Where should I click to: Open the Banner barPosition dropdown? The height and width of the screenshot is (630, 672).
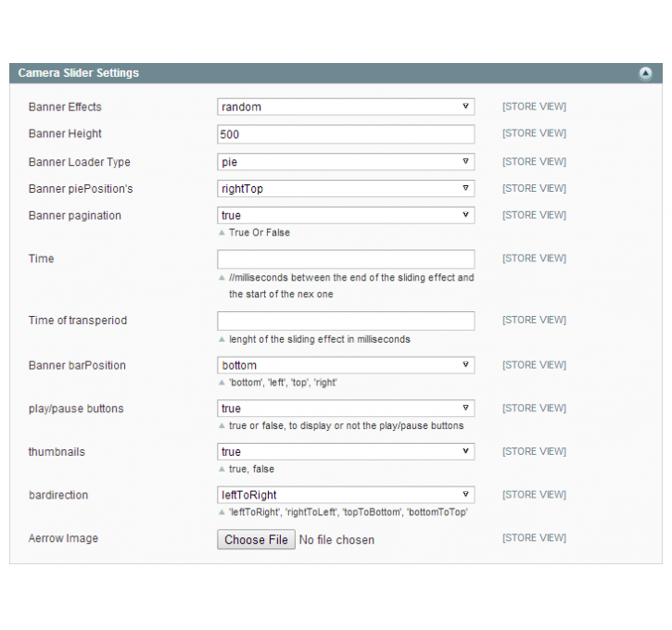point(346,365)
